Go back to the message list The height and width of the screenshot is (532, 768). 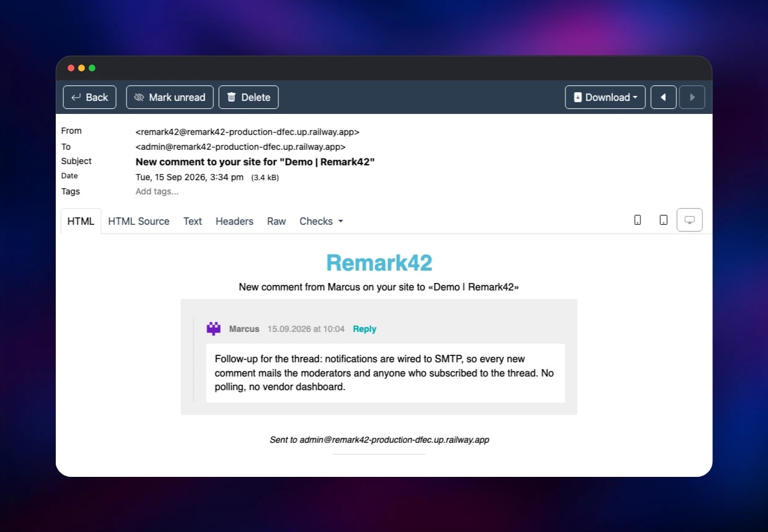click(89, 97)
